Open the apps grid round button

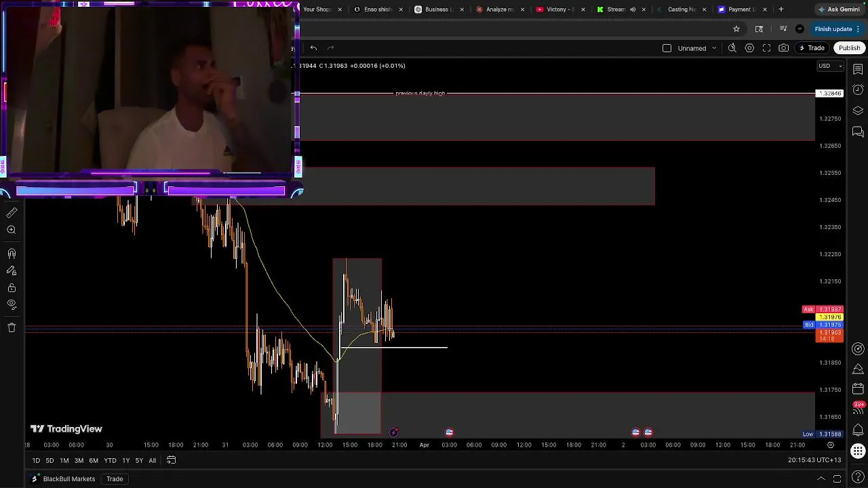click(858, 451)
